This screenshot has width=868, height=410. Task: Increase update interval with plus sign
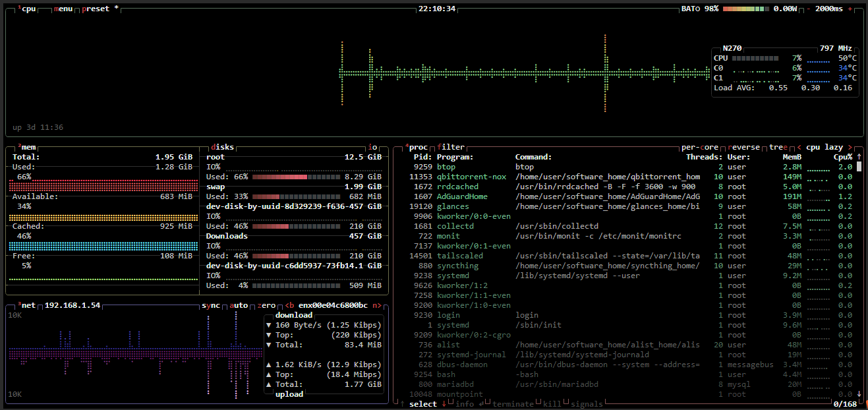tap(850, 9)
